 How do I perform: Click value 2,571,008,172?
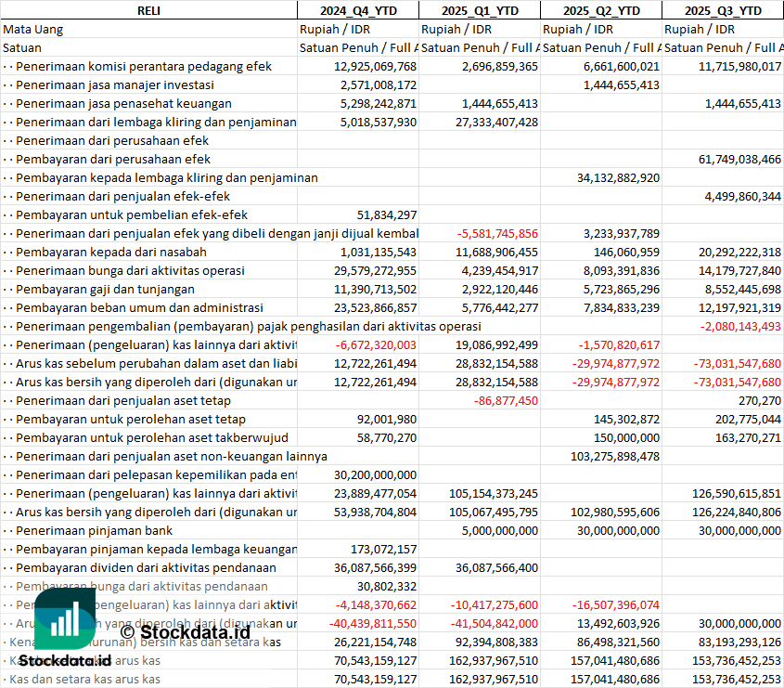[379, 85]
